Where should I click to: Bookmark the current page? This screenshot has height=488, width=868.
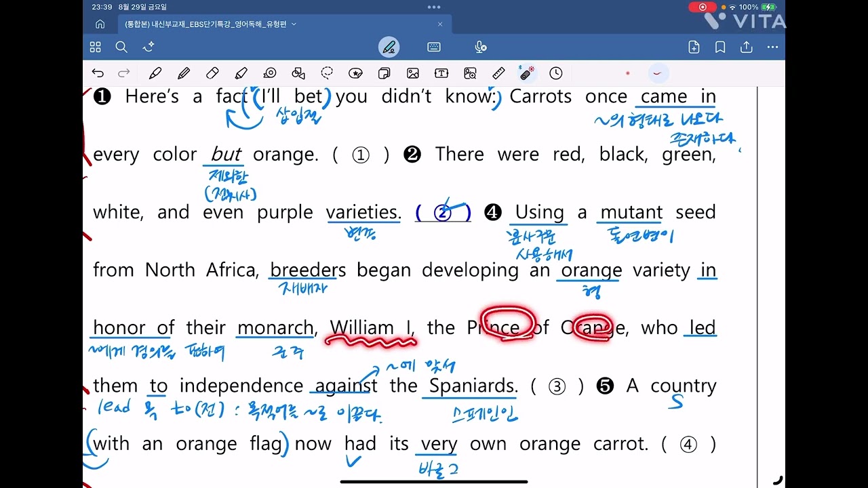(x=720, y=47)
